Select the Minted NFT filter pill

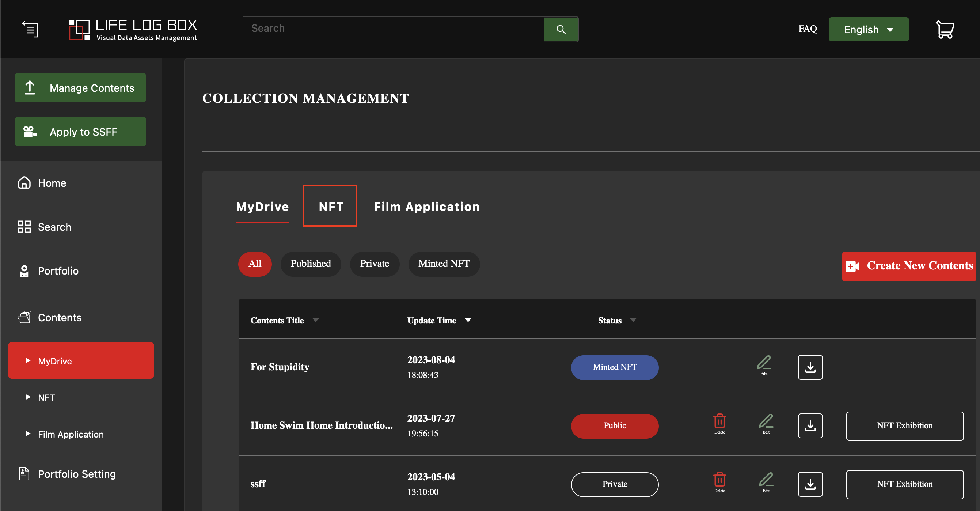(x=444, y=264)
